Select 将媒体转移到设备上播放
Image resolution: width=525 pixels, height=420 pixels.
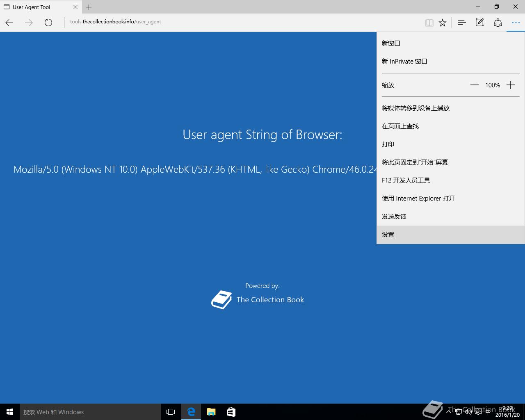point(451,108)
